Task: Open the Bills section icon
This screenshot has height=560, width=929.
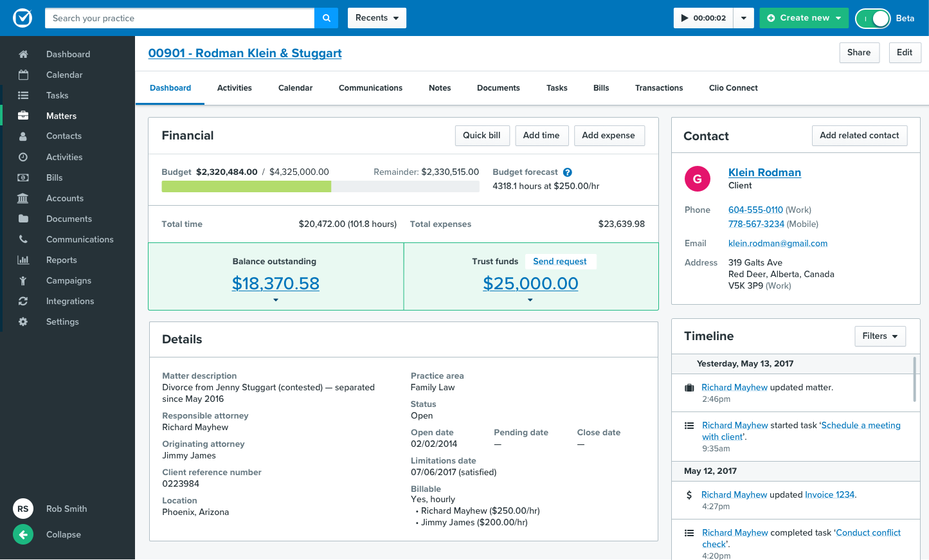Action: tap(23, 177)
